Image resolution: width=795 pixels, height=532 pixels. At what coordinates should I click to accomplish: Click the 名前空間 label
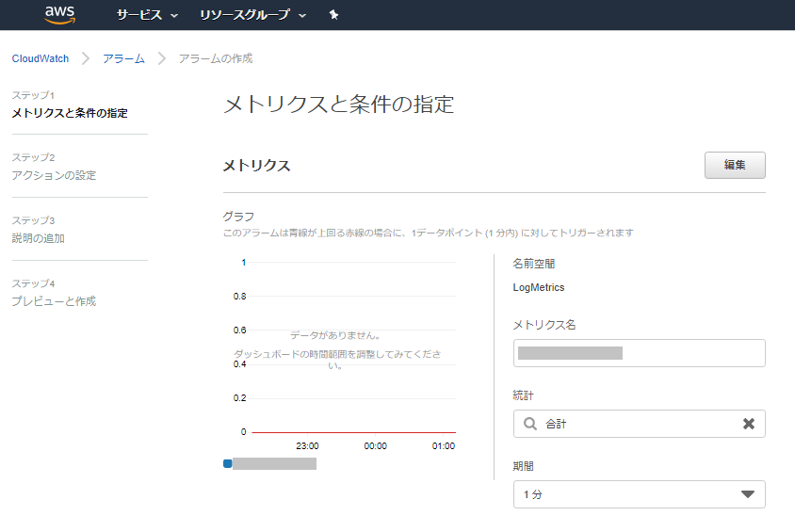tap(534, 264)
